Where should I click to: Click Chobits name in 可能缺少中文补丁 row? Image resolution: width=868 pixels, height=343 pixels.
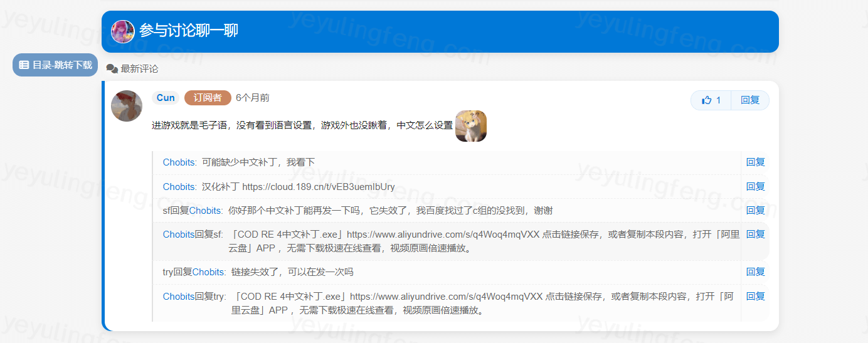click(179, 162)
